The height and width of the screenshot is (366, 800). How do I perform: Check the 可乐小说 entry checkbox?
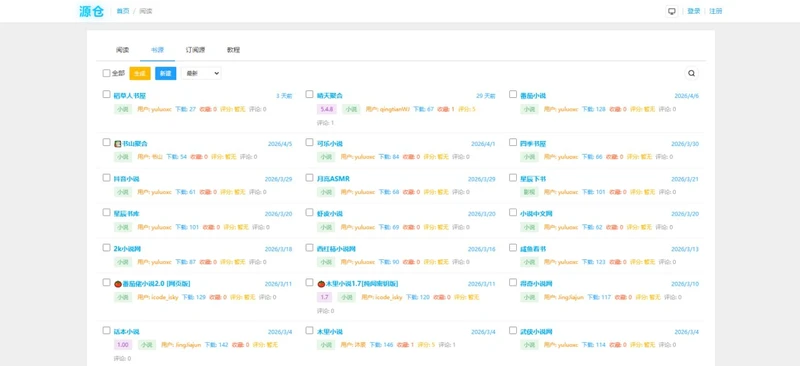(x=309, y=142)
